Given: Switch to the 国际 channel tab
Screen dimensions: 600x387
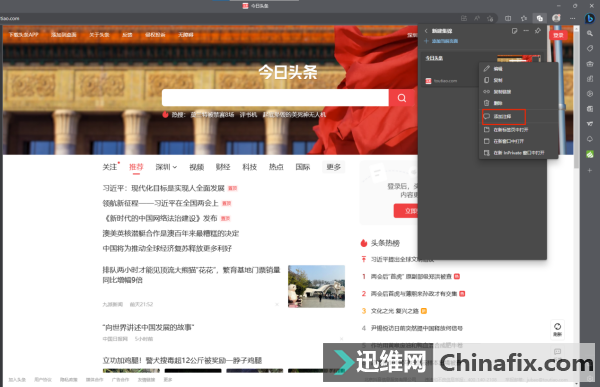Looking at the screenshot, I should [x=303, y=167].
